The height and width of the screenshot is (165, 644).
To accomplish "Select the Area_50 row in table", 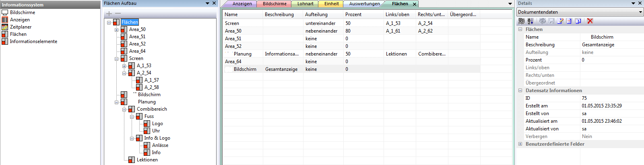I will click(233, 31).
